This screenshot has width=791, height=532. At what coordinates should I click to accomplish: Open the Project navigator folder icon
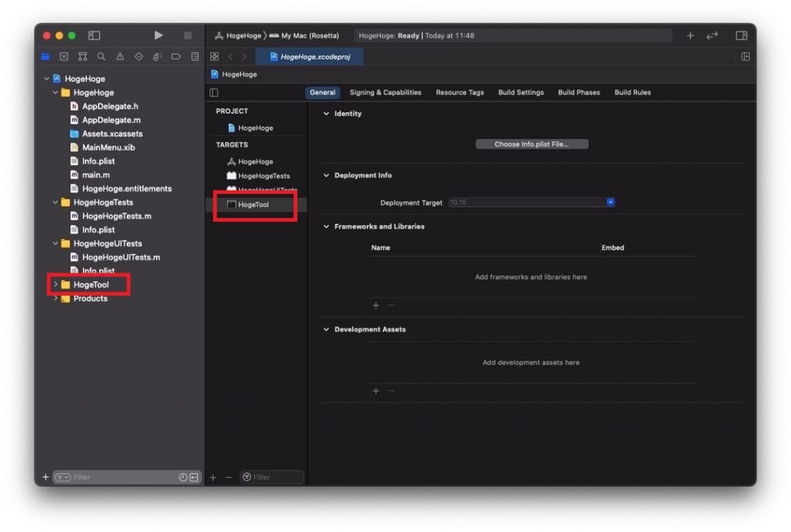click(46, 56)
